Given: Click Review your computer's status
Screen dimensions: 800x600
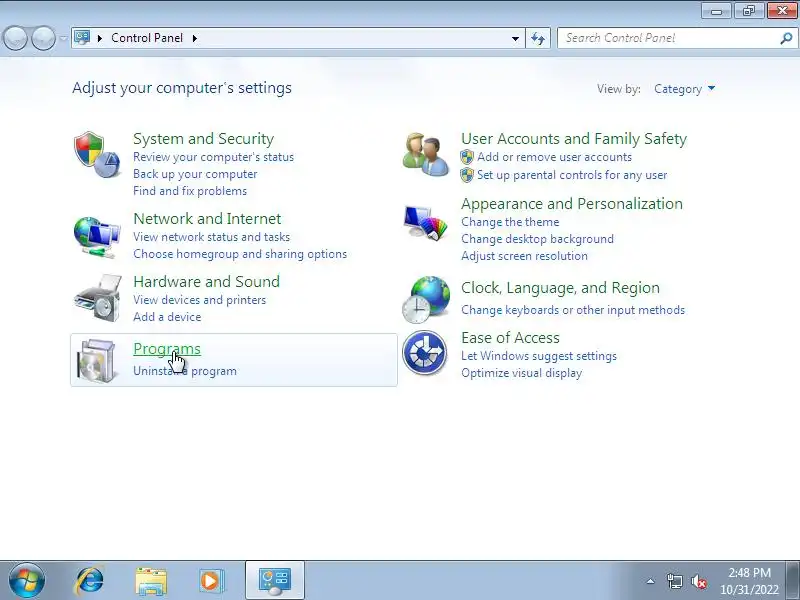Looking at the screenshot, I should coord(213,157).
